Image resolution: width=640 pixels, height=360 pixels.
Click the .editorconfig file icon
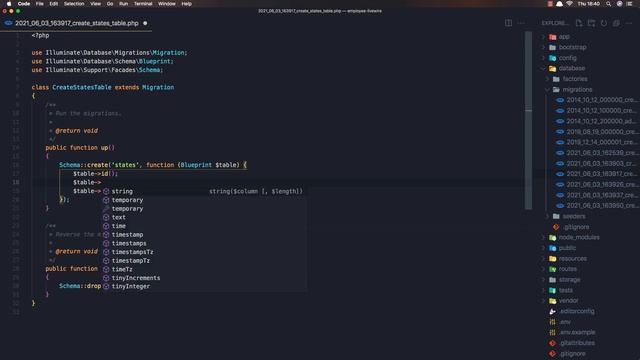coord(553,311)
